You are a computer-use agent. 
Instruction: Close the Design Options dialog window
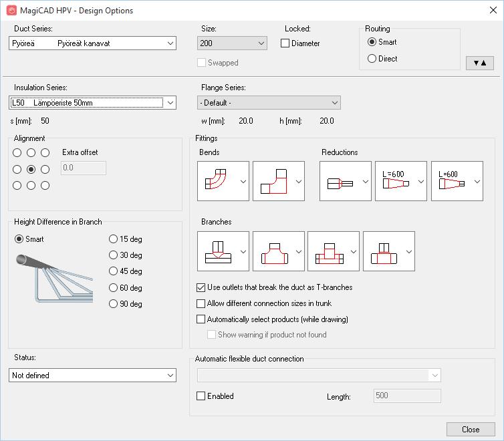tap(493, 10)
